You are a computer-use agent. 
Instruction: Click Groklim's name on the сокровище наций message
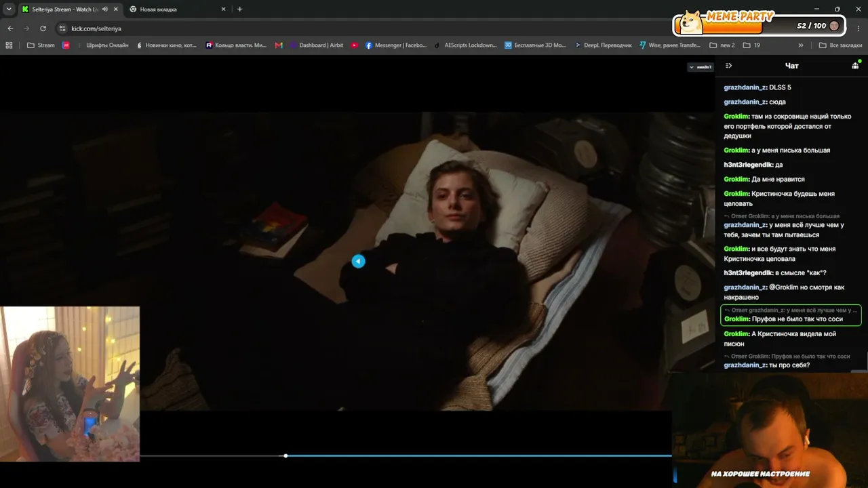pos(736,117)
